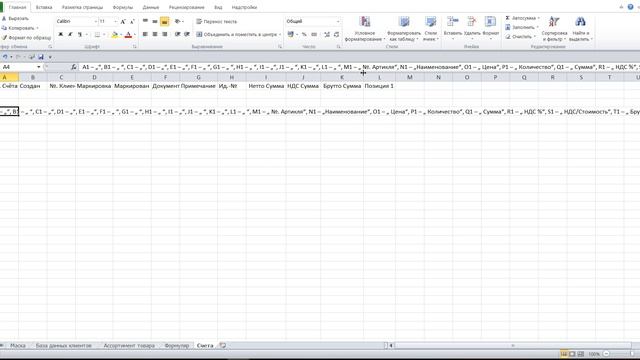Click the Insert cells (Вставить) icon

[x=452, y=21]
